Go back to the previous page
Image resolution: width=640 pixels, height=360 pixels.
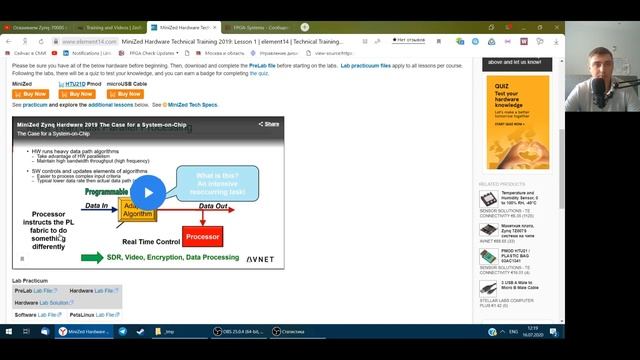click(9, 41)
